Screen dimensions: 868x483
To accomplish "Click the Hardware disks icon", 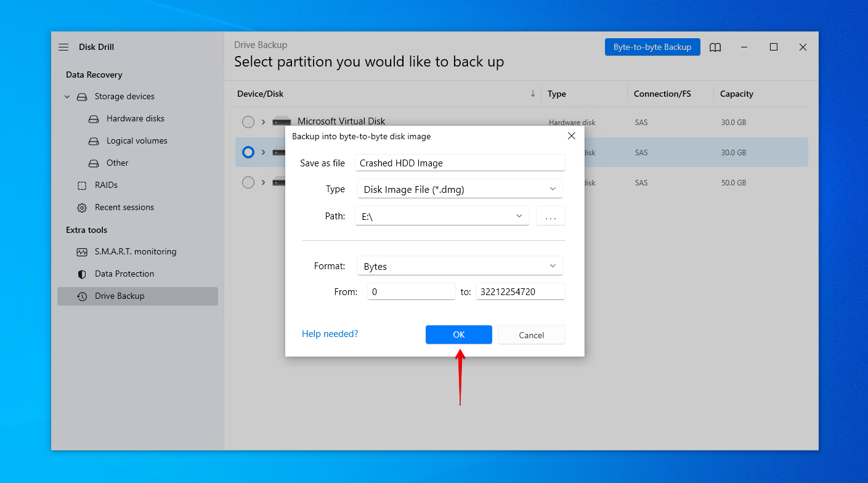I will click(x=94, y=118).
